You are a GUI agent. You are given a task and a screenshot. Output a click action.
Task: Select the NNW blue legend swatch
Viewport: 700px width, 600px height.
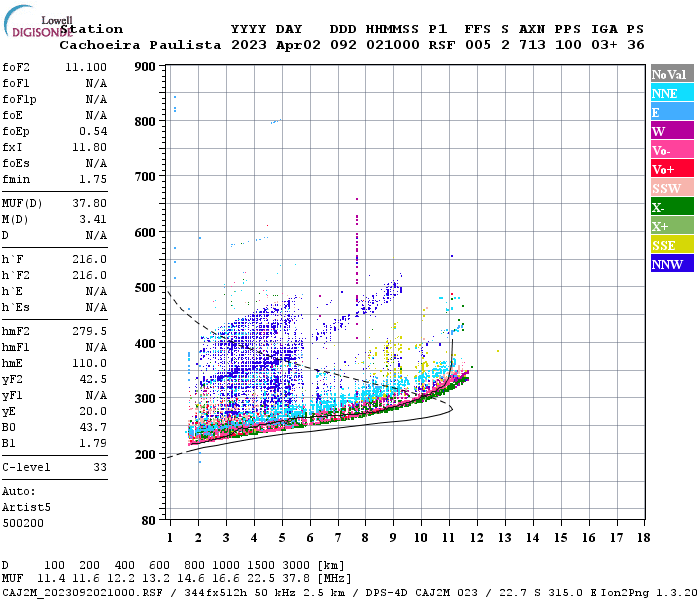pyautogui.click(x=672, y=264)
